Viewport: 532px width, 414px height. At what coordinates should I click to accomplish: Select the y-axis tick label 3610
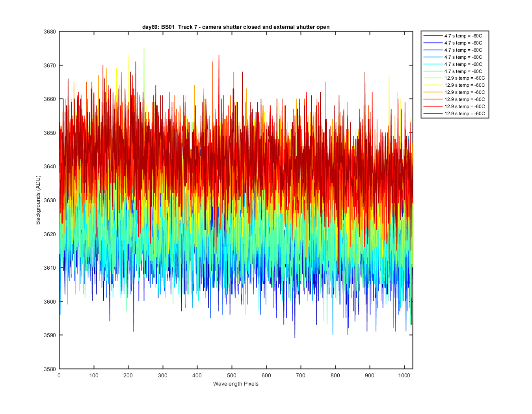pos(50,268)
